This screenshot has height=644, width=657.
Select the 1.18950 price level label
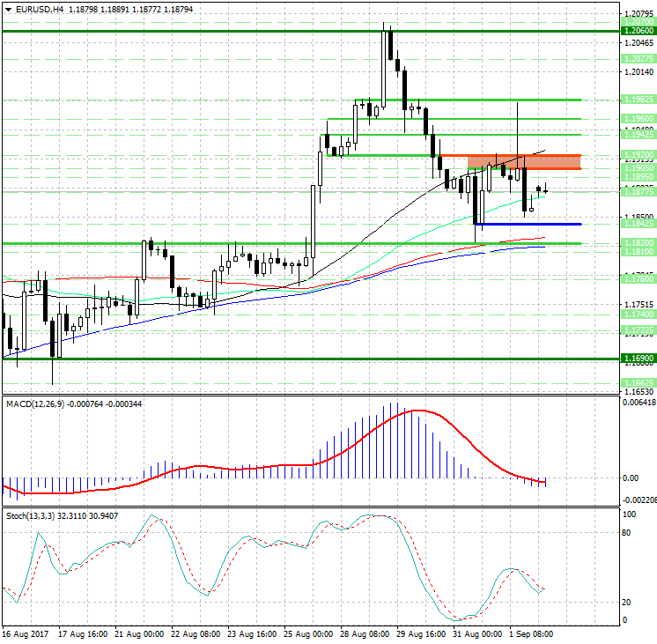click(x=639, y=176)
